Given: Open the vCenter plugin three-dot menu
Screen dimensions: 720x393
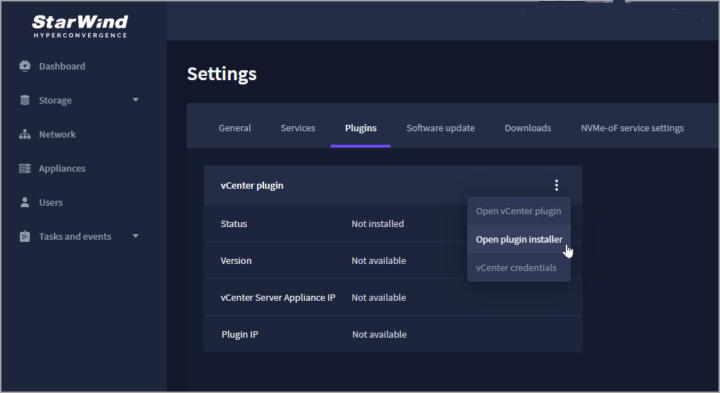Looking at the screenshot, I should pos(557,185).
